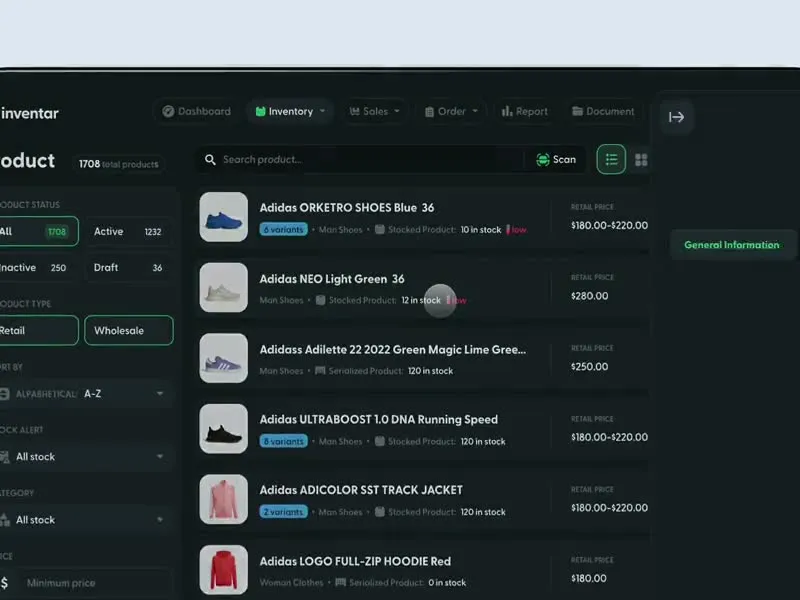Click the 2 variants badge
Image resolution: width=800 pixels, height=600 pixels.
click(283, 512)
